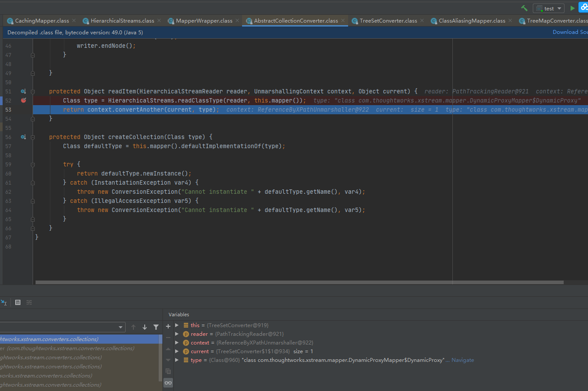588x391 pixels.
Task: Close the MapperWrapper.class tab
Action: pos(237,20)
